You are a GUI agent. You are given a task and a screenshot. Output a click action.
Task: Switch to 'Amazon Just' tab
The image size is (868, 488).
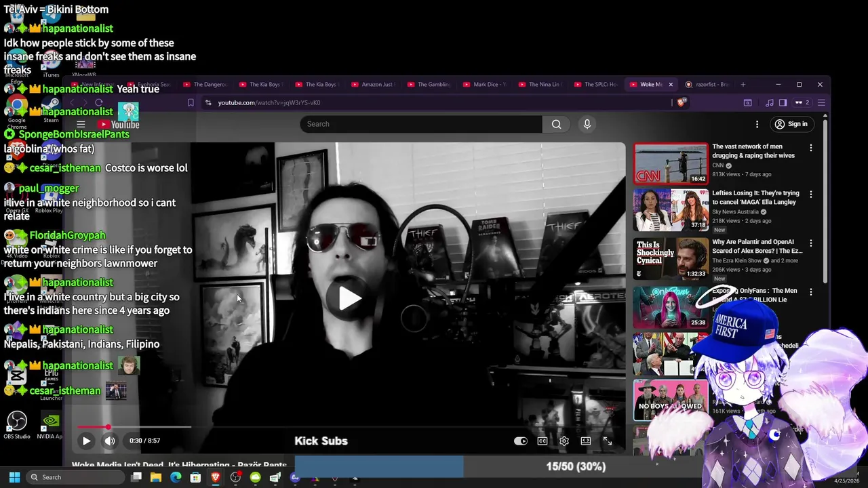373,85
